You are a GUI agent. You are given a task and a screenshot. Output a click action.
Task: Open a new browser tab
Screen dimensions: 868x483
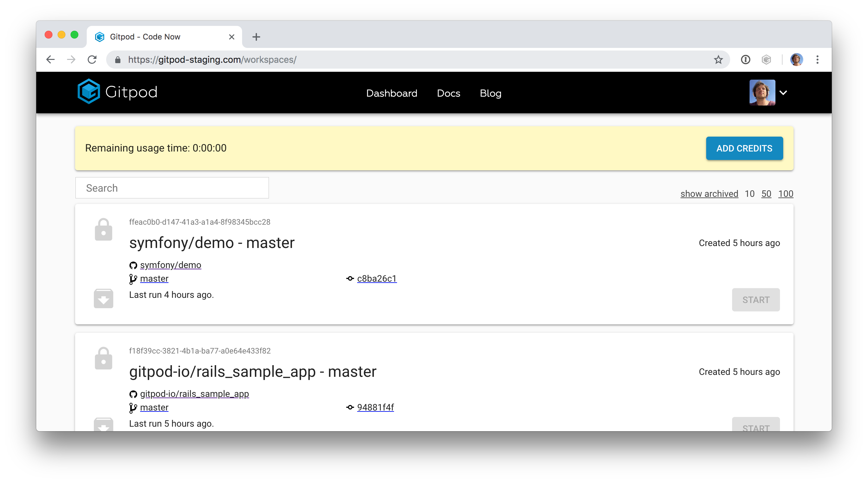pos(256,37)
